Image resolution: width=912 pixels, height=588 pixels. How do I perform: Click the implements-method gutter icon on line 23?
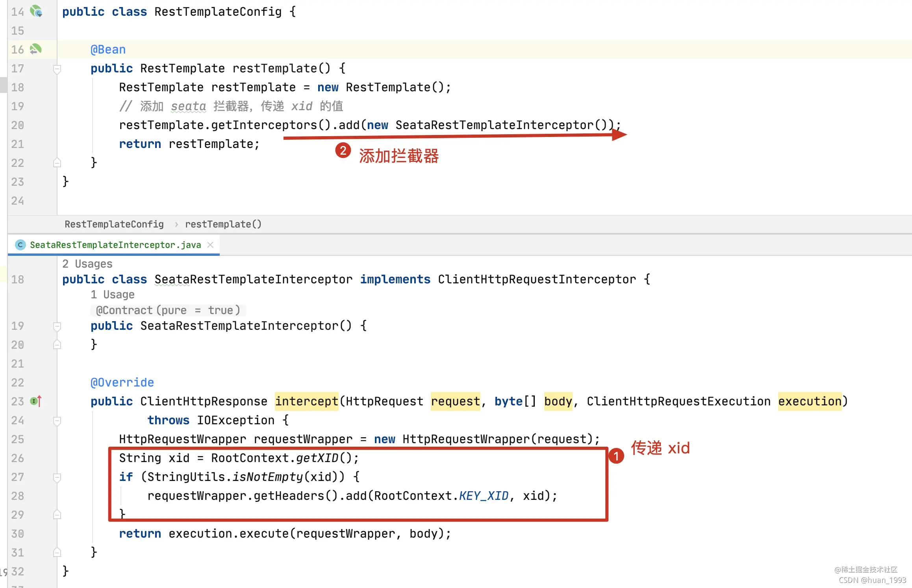(36, 401)
